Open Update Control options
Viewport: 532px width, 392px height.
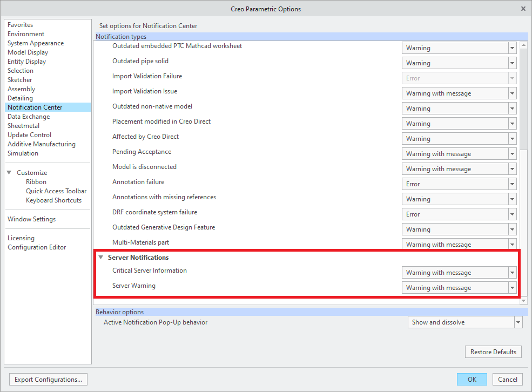click(29, 134)
